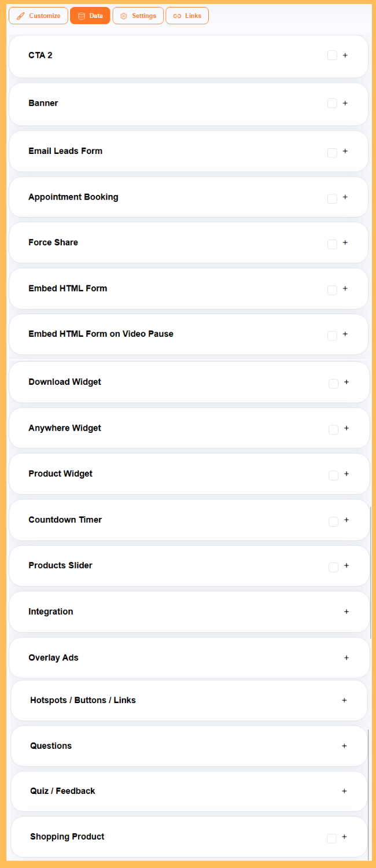Click the vertical scrollbar on right edge
This screenshot has height=868, width=376.
(x=370, y=570)
